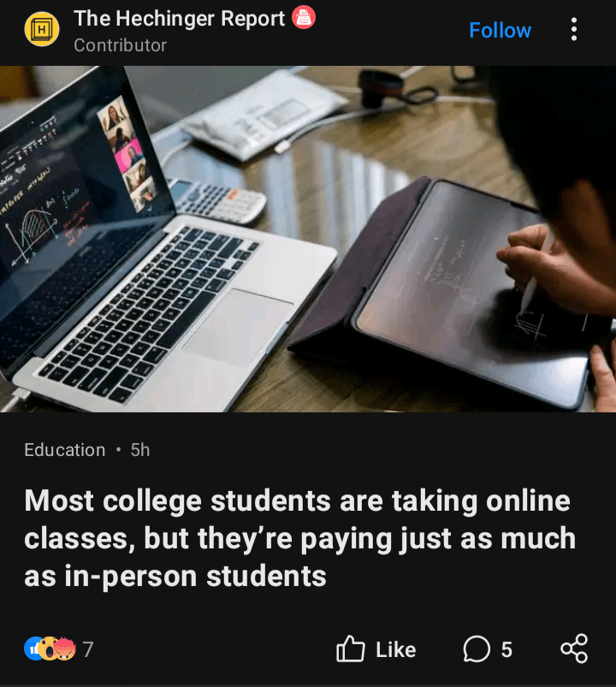Tap the wow reaction emoji
This screenshot has height=687, width=616.
pos(48,649)
